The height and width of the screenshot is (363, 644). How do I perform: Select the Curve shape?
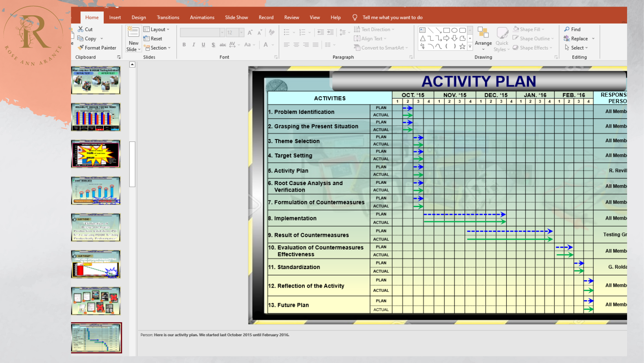point(438,46)
